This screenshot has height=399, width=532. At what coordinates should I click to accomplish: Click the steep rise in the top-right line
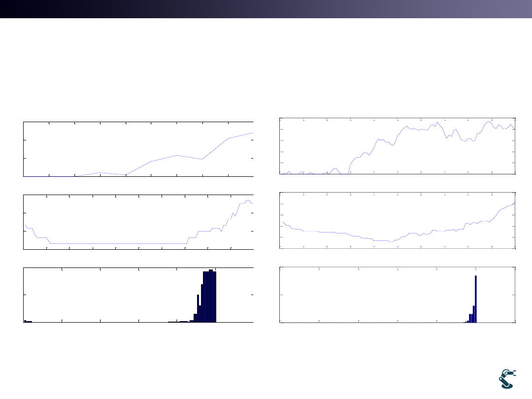coord(350,165)
